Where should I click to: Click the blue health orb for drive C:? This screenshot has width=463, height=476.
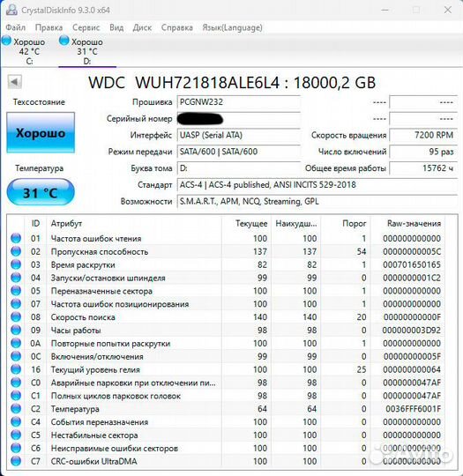click(x=6, y=41)
